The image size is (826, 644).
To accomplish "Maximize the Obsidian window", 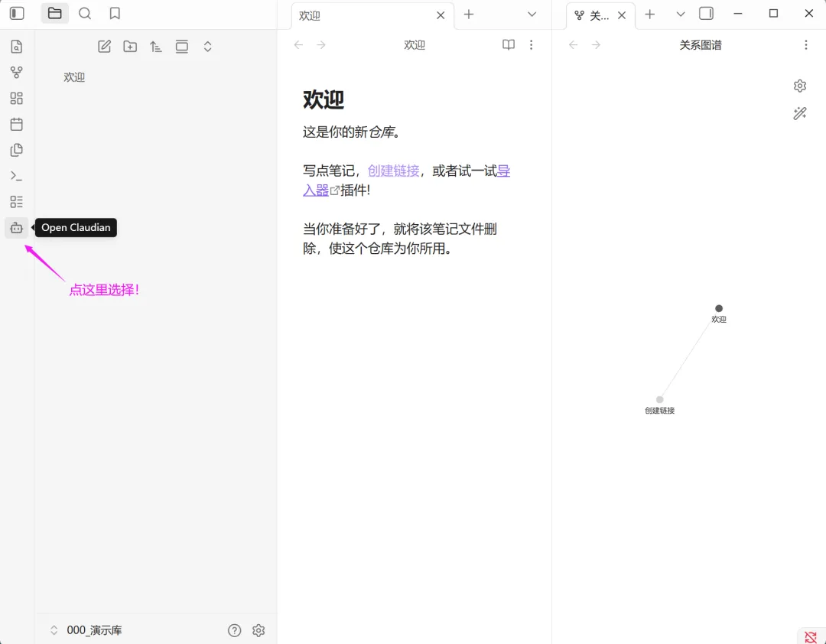I will (x=773, y=14).
